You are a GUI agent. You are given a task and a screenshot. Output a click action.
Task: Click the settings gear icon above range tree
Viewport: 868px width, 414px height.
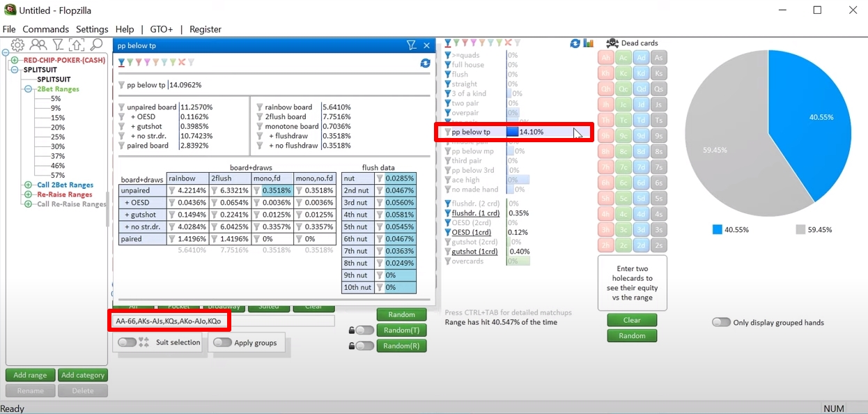point(17,45)
